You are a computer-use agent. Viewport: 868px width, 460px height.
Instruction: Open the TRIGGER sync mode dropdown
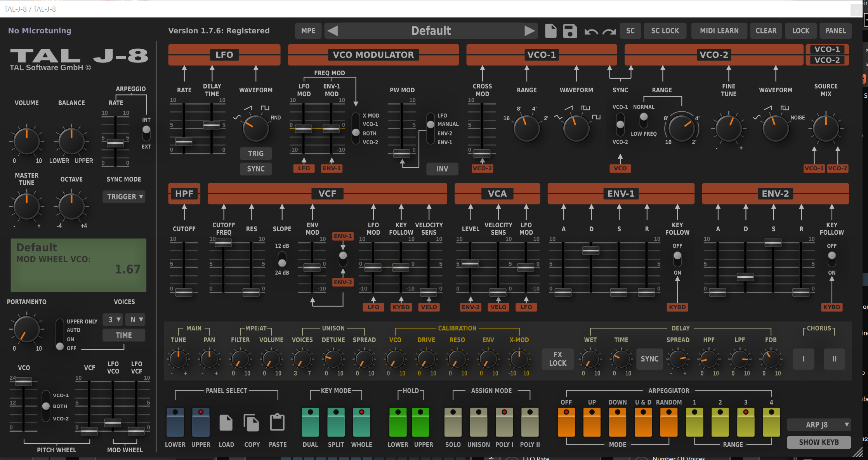[124, 197]
